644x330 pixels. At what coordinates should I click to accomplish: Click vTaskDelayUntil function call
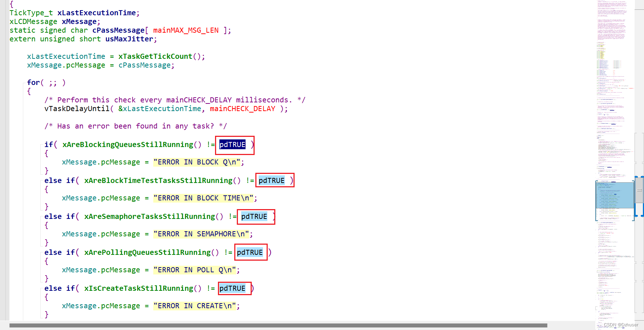(77, 109)
